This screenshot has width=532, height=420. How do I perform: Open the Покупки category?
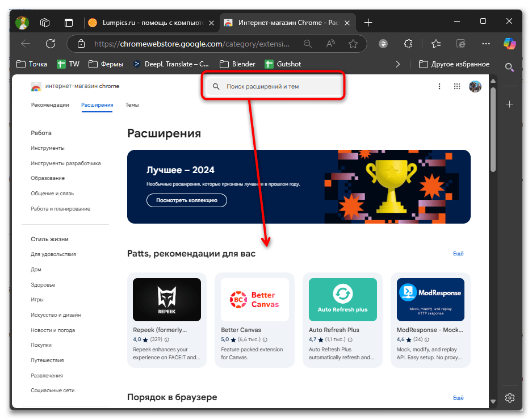pos(41,345)
